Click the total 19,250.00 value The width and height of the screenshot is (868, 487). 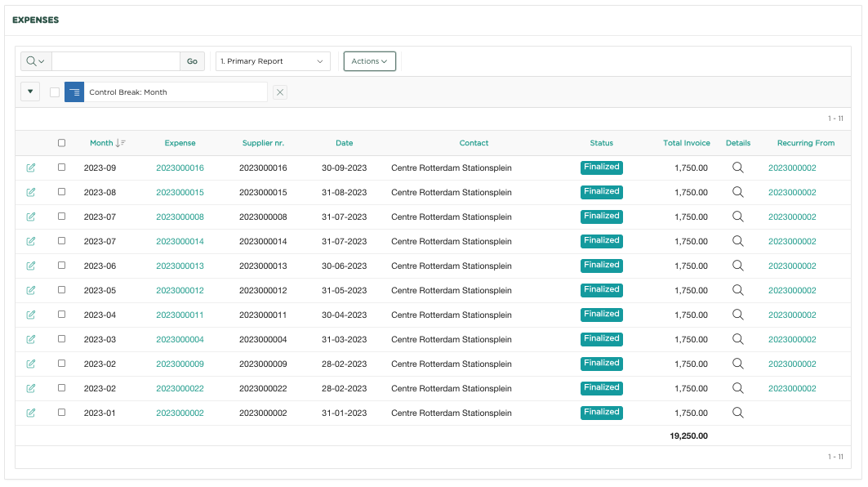click(688, 436)
